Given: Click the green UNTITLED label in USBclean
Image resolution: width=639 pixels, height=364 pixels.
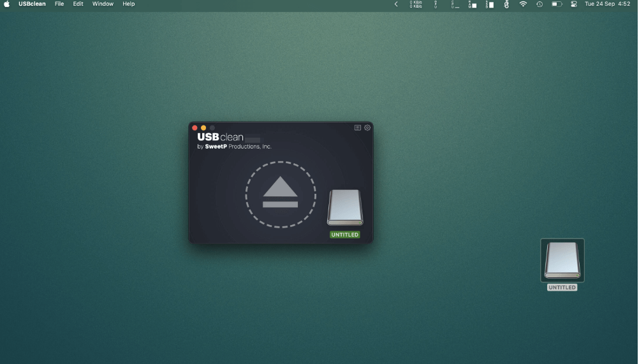Looking at the screenshot, I should [345, 235].
